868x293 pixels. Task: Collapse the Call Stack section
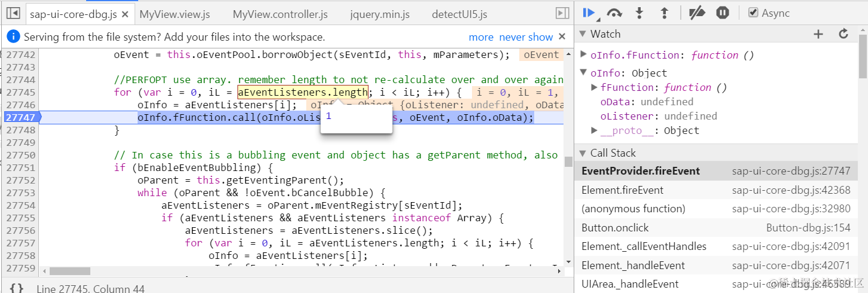coord(583,153)
